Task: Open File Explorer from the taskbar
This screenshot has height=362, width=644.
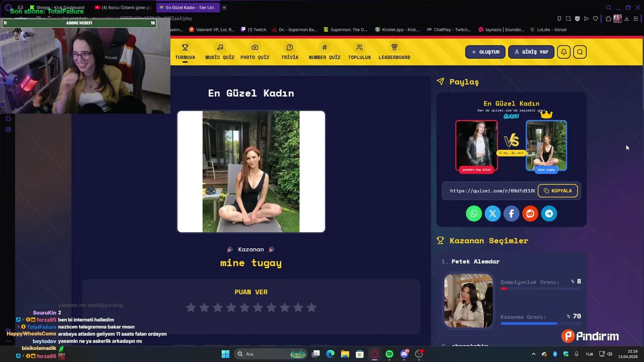Action: tap(345, 354)
